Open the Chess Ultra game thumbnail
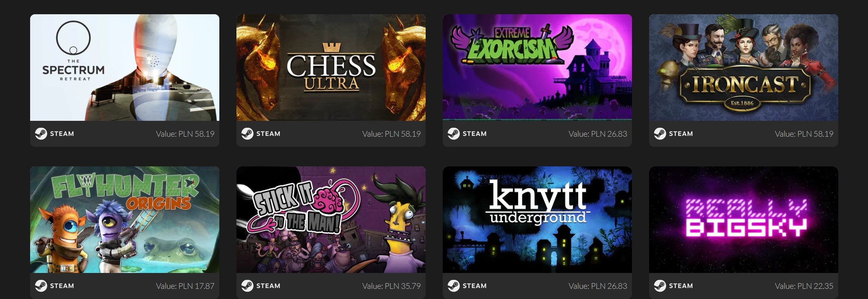The height and width of the screenshot is (299, 868). point(331,68)
